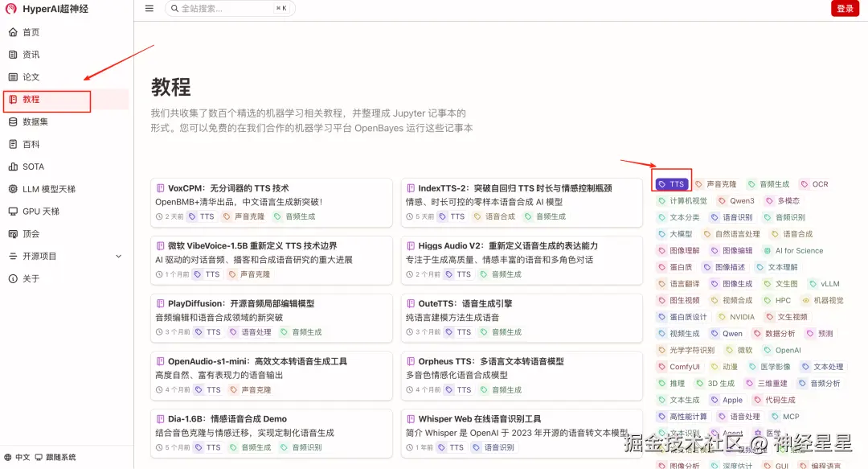Click the GPU 天梯 monitor icon
This screenshot has height=469, width=868.
point(13,212)
